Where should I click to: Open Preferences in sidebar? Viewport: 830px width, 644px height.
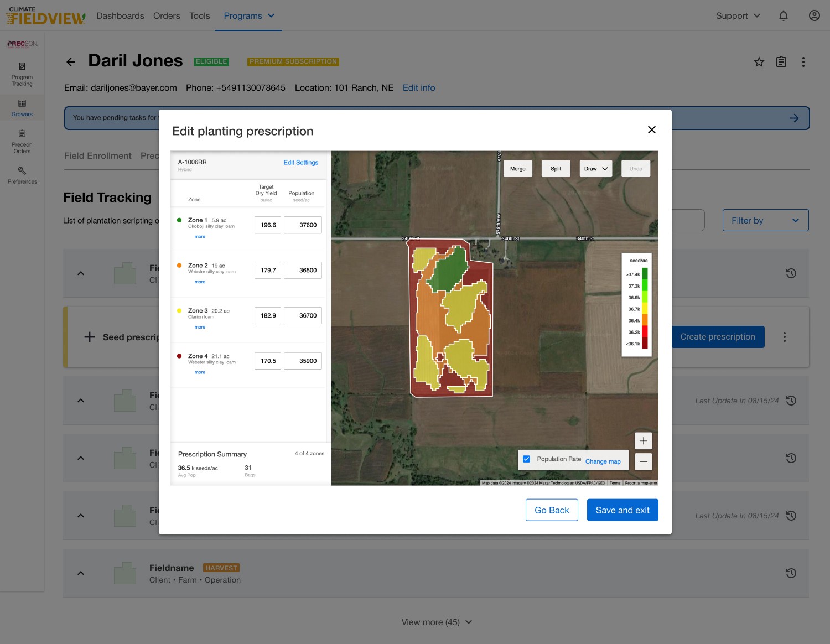click(22, 175)
